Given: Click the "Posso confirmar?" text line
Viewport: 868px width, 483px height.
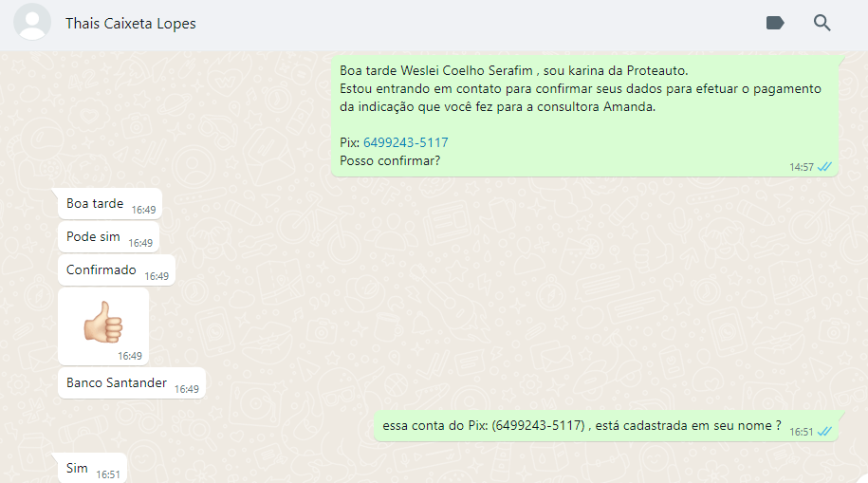Looking at the screenshot, I should (390, 160).
